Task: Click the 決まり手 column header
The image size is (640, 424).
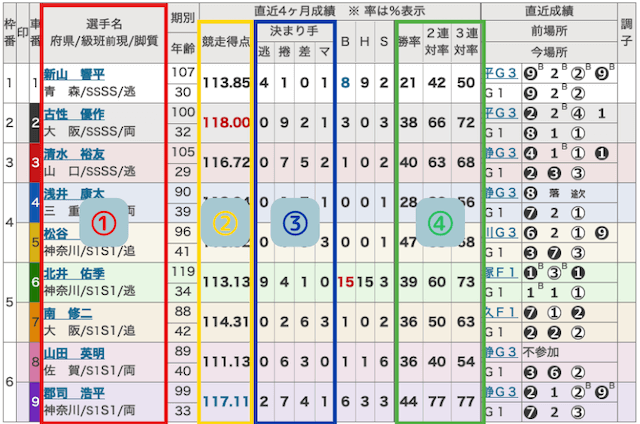Action: [294, 31]
